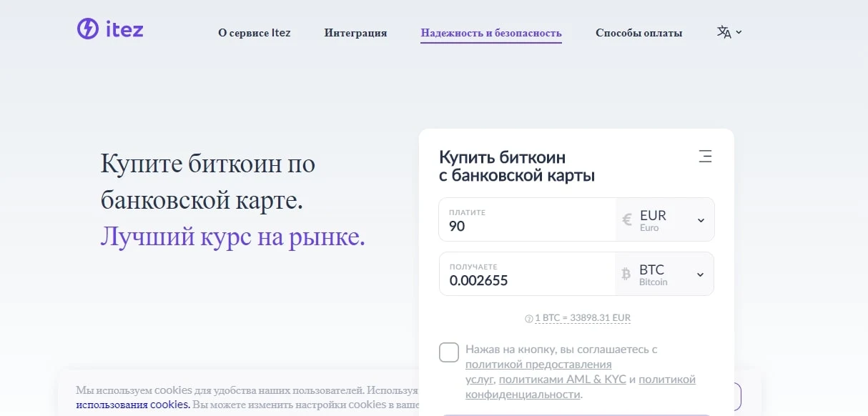Viewport: 868px width, 416px height.
Task: Click the 1 BTC = 33898.31 EUR rate
Action: tap(583, 318)
